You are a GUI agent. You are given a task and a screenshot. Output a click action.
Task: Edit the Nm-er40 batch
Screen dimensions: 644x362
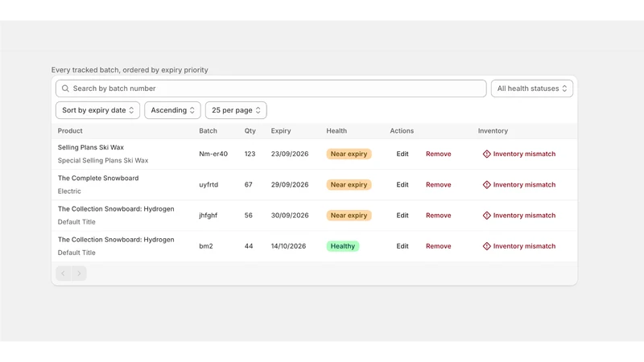[402, 154]
